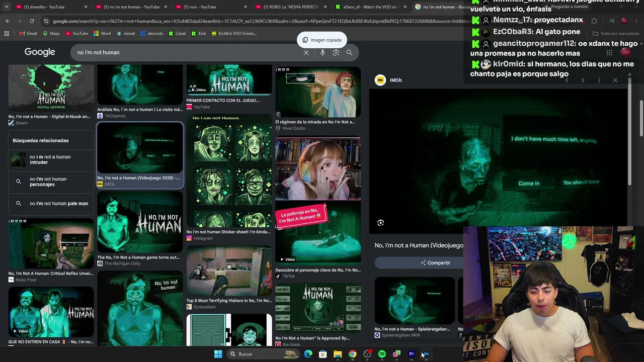Search inside the preview image with Lens icon
Viewport: 644px width, 362px height.
381,223
